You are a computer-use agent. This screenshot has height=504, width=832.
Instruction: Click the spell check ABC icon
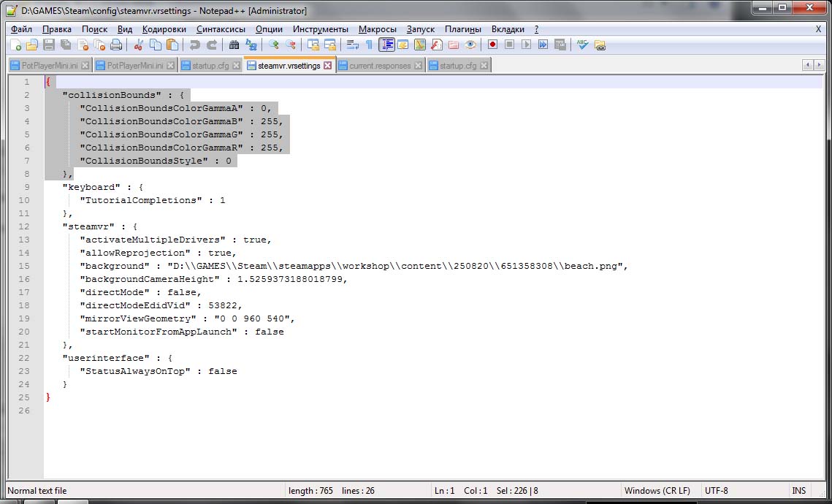(x=582, y=45)
